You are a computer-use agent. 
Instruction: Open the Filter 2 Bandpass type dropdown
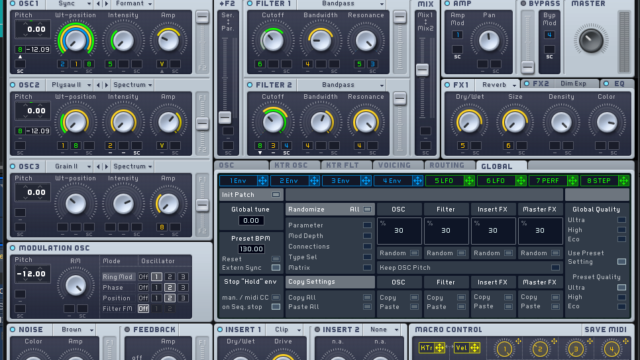point(341,85)
